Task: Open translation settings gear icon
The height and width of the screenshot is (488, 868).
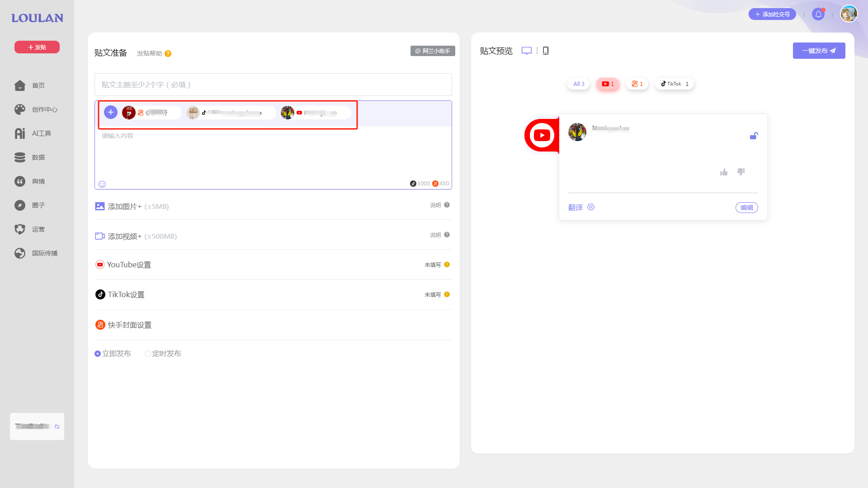Action: (x=591, y=207)
